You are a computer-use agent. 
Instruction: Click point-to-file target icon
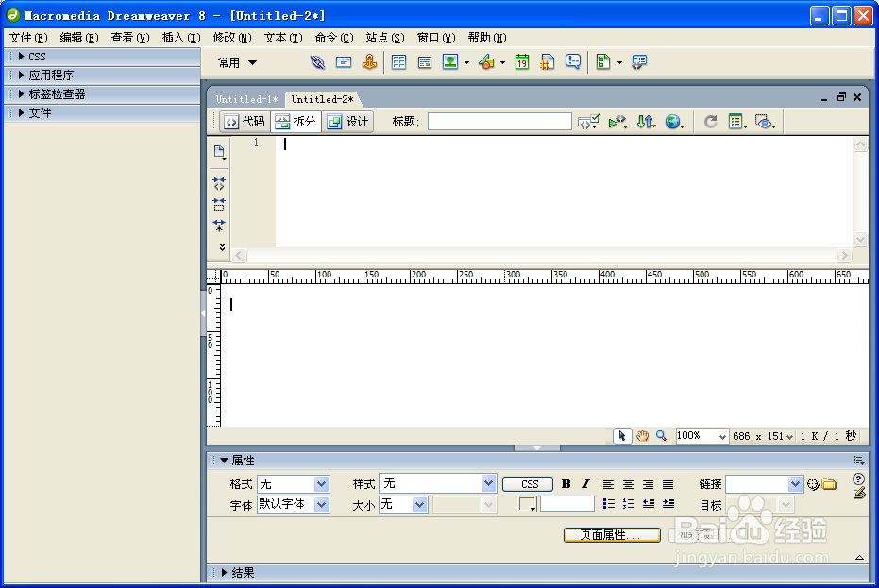tap(813, 484)
